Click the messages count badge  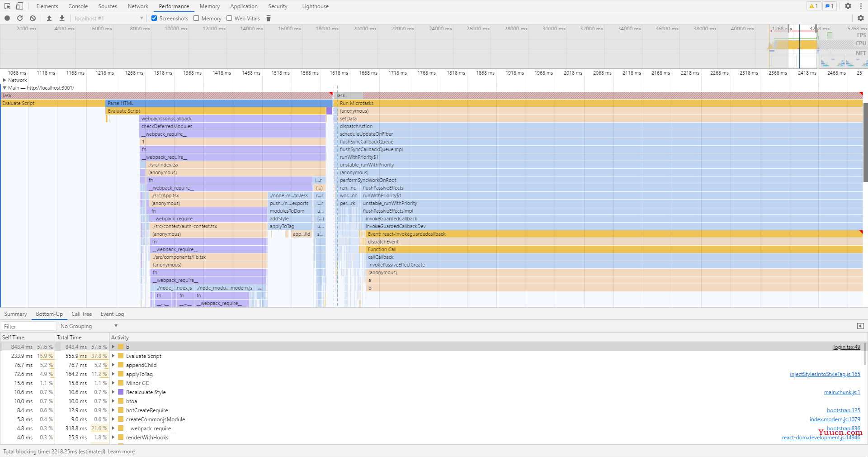click(x=829, y=6)
